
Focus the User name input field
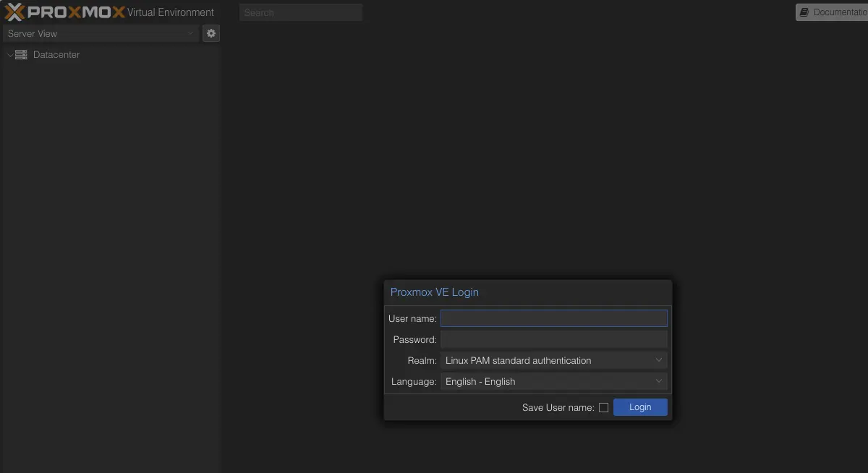[x=553, y=318]
